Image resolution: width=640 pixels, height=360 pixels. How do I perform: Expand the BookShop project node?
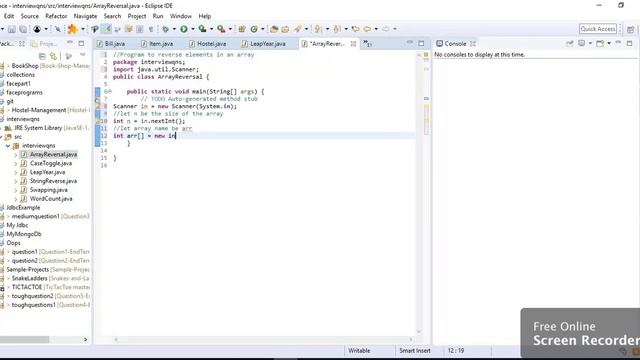coord(8,66)
